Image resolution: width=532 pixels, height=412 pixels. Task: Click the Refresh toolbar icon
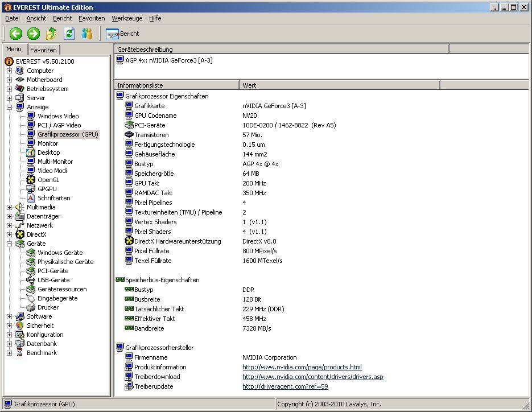(x=69, y=34)
